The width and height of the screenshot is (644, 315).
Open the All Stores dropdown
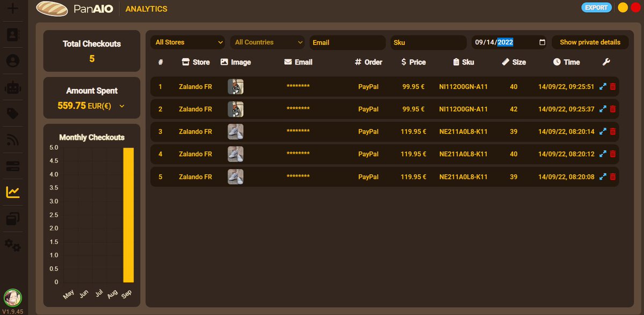[188, 42]
